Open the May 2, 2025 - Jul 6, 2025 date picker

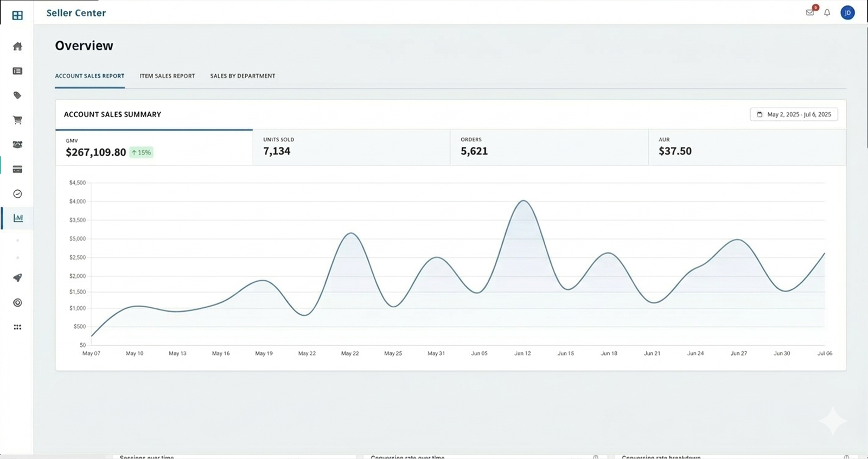[x=794, y=114]
